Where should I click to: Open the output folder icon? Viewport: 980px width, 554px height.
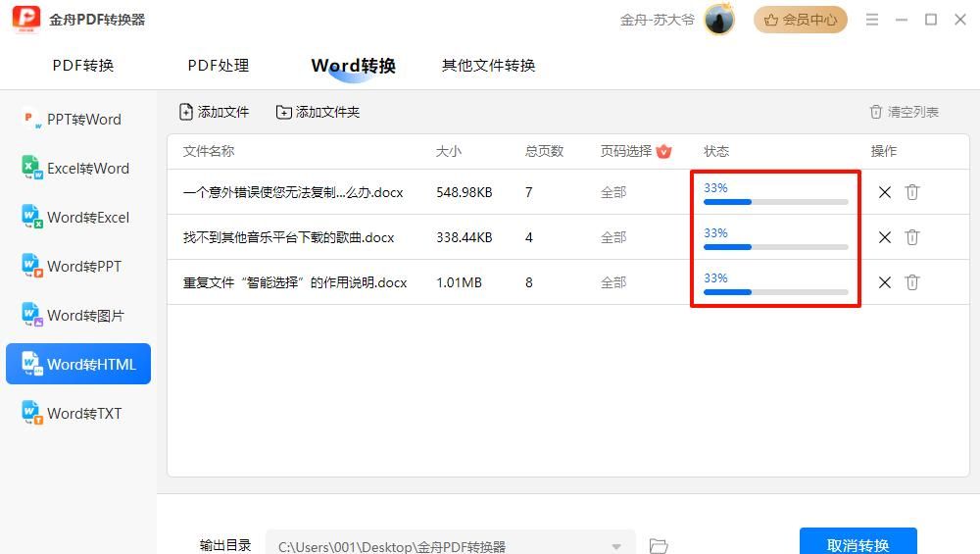pos(659,546)
